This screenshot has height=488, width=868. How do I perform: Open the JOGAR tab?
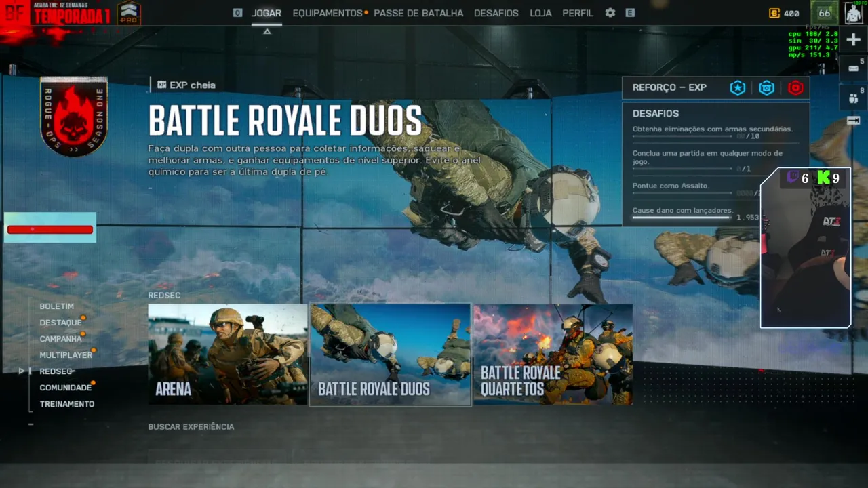click(267, 13)
